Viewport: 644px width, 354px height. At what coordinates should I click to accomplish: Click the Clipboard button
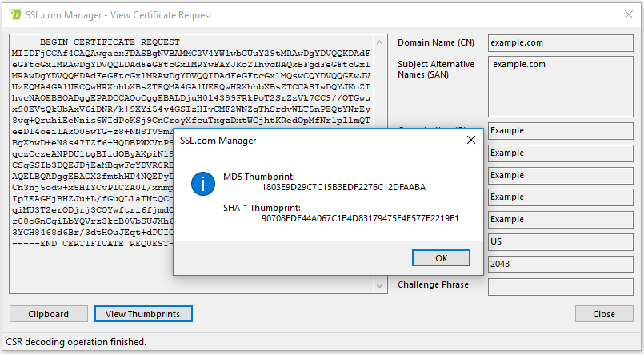click(x=48, y=314)
